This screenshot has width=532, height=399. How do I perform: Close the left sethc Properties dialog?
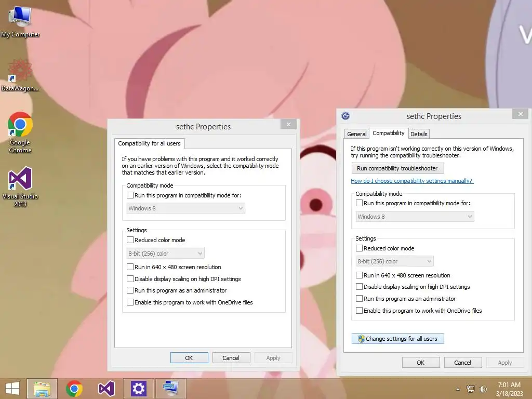[x=289, y=125]
